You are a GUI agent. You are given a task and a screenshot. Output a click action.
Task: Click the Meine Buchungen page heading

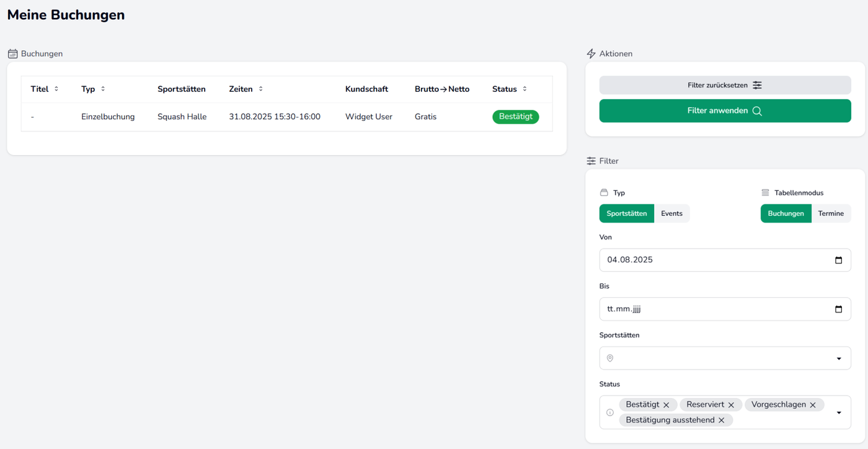(66, 15)
